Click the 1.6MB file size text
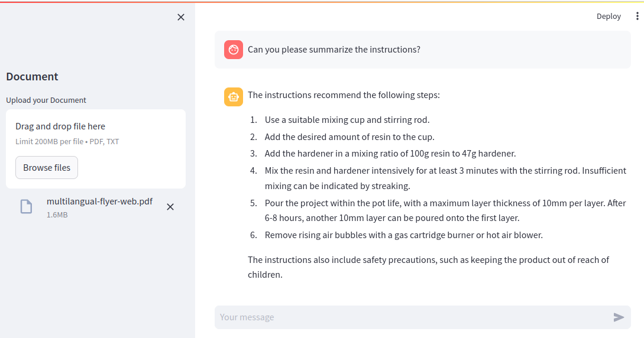The height and width of the screenshot is (338, 644). pos(57,214)
